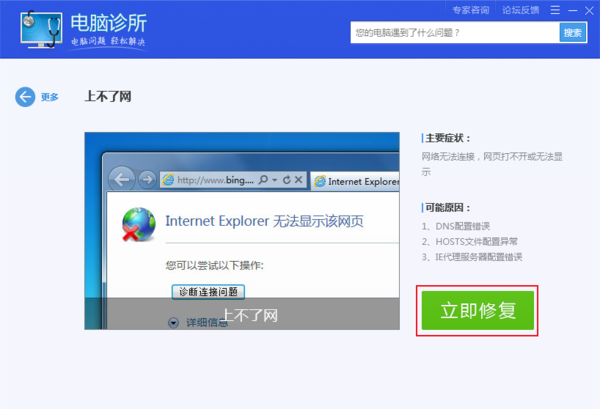600x409 pixels.
Task: Click the 电脑问题 轻松解决 slogan
Action: (108, 41)
